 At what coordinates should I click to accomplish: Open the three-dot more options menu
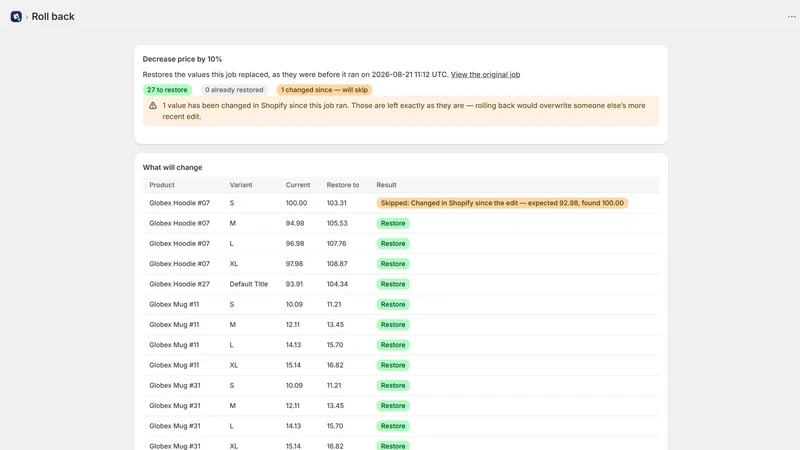pos(791,16)
